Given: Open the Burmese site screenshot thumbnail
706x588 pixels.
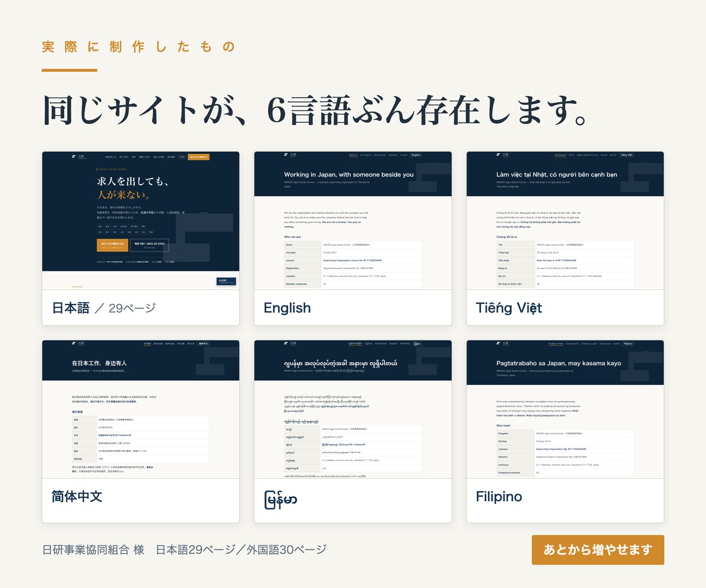Looking at the screenshot, I should 353,409.
